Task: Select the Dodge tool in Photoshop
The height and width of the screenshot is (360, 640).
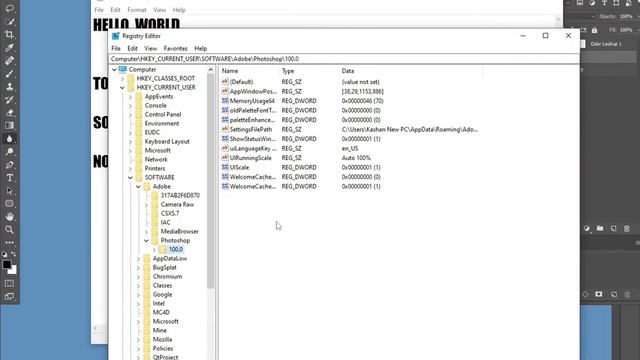Action: tap(9, 152)
